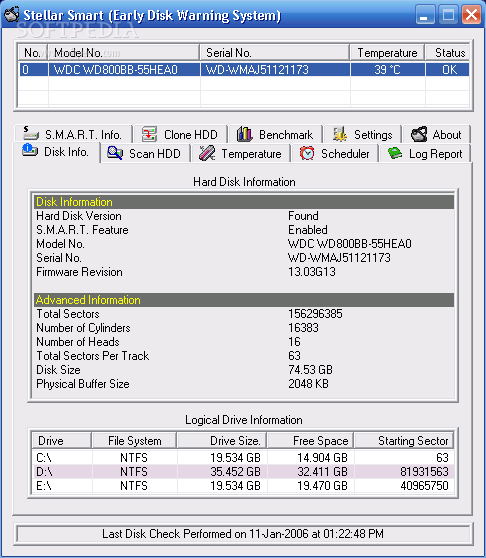Open Scheduler via alarm clock icon
Viewport: 486px width, 558px height.
coord(307,153)
